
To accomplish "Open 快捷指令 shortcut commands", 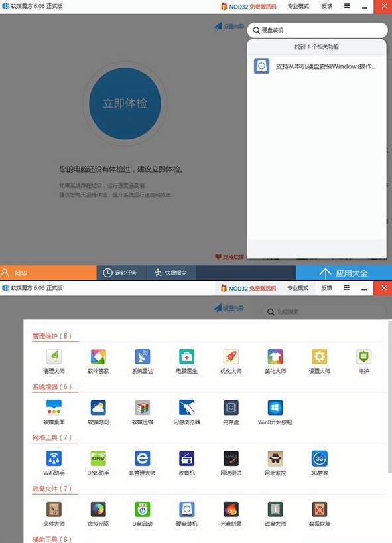I will tap(171, 273).
